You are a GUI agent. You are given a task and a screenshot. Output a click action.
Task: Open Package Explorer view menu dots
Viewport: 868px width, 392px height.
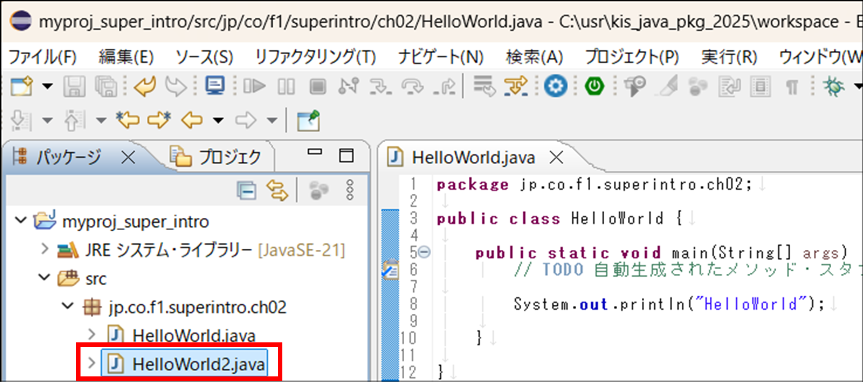click(x=350, y=190)
